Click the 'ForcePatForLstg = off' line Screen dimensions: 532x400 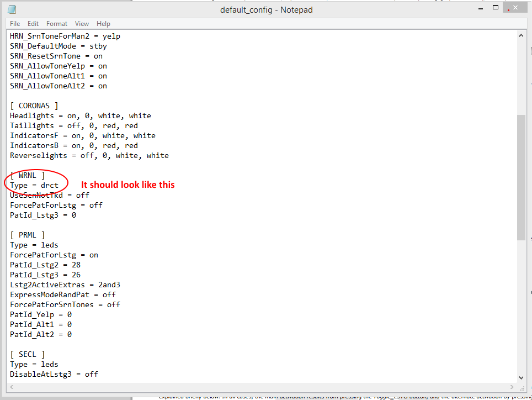tap(56, 206)
